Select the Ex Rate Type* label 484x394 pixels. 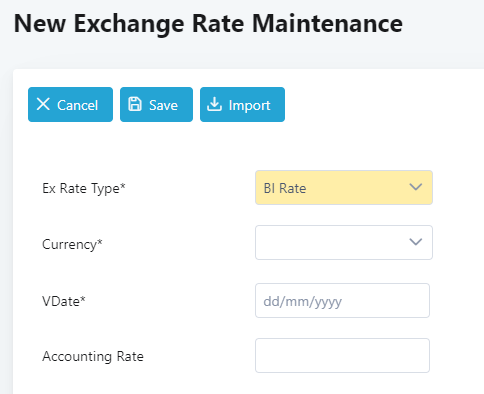(x=84, y=189)
